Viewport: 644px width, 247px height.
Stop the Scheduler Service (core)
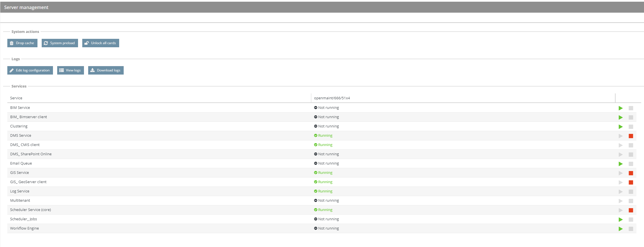(x=631, y=210)
